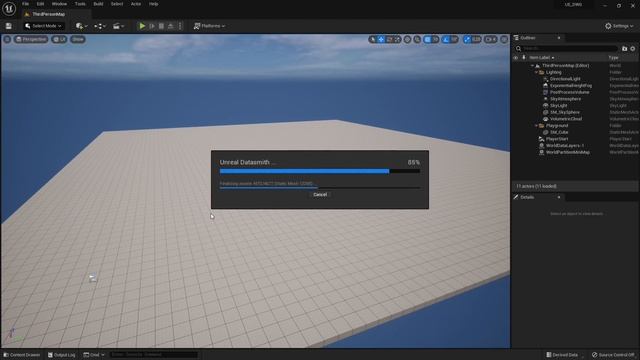This screenshot has height=360, width=640.
Task: Click the skip frame button
Action: click(x=152, y=26)
